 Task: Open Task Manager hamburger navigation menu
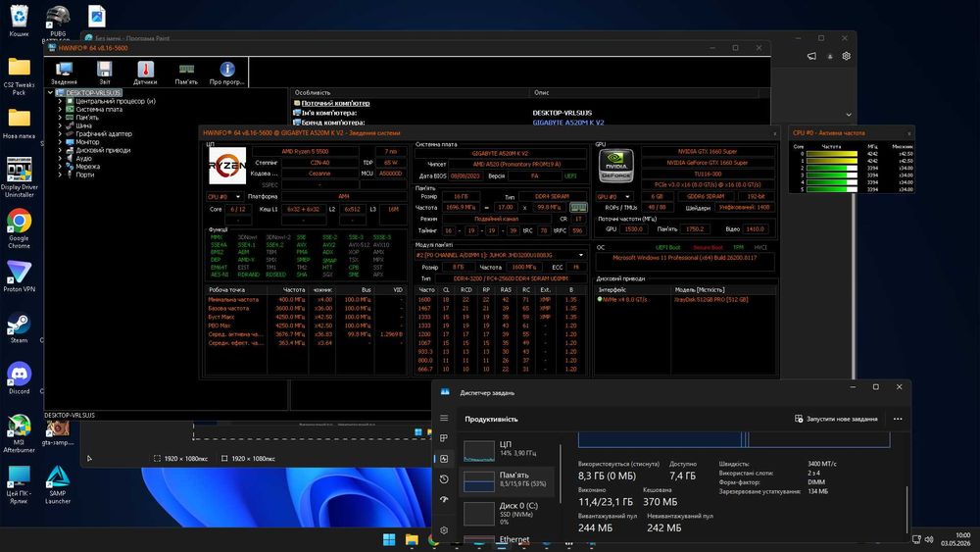click(x=444, y=419)
